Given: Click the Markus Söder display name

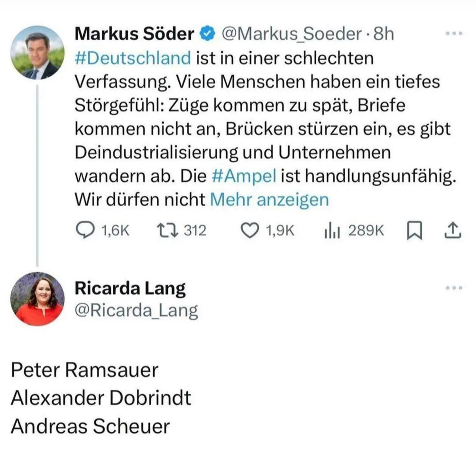Looking at the screenshot, I should click(x=135, y=33).
